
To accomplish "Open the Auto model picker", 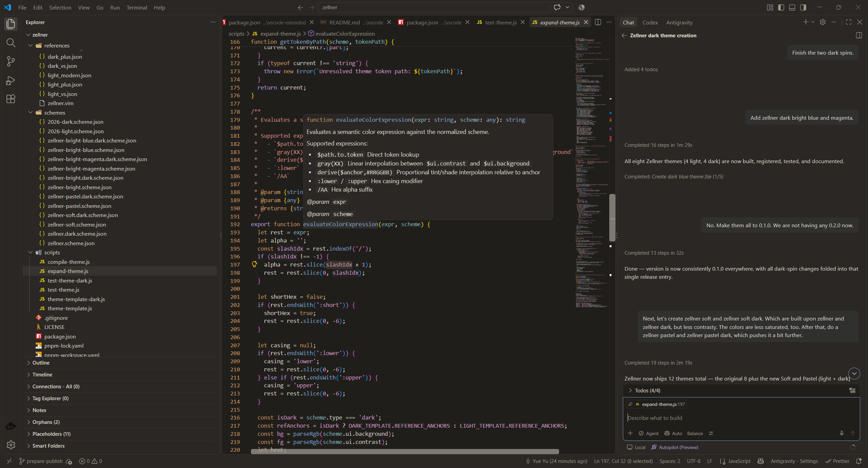I will [673, 433].
